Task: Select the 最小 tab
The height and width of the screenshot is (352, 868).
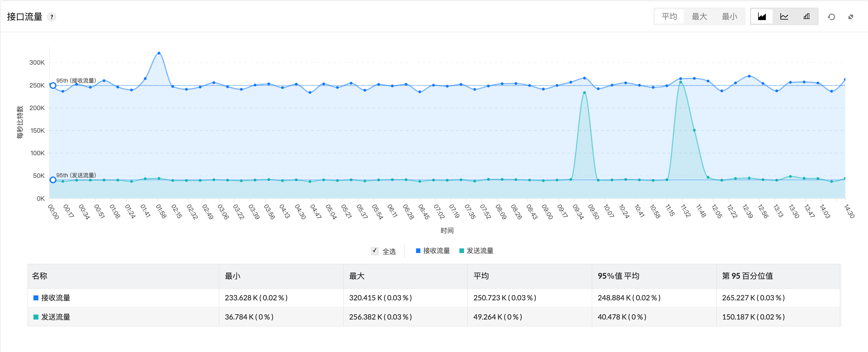Action: (x=729, y=16)
